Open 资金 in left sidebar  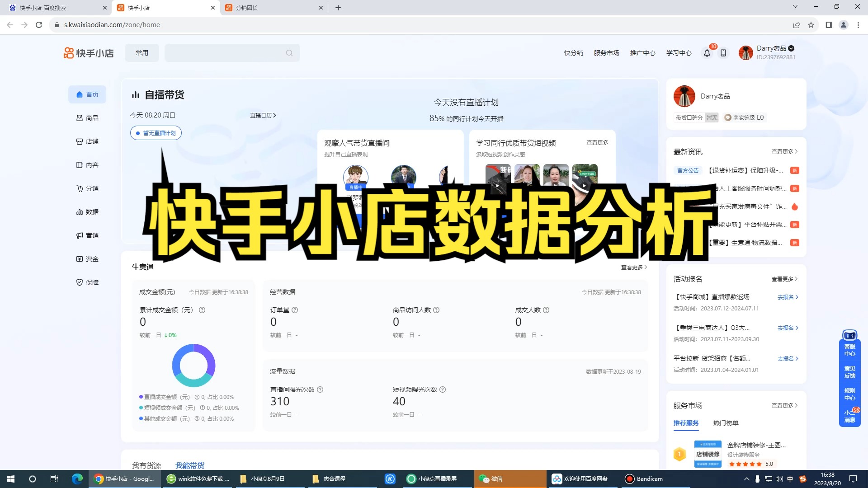click(x=87, y=259)
